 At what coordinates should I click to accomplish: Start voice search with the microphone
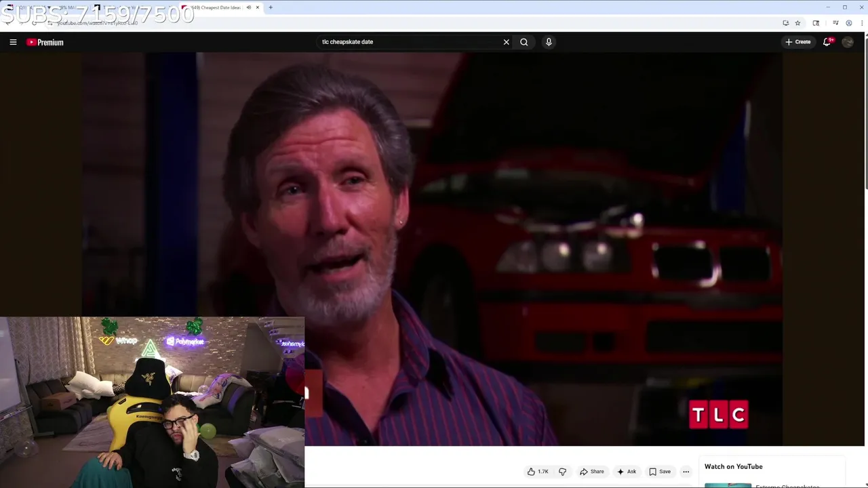click(x=549, y=42)
